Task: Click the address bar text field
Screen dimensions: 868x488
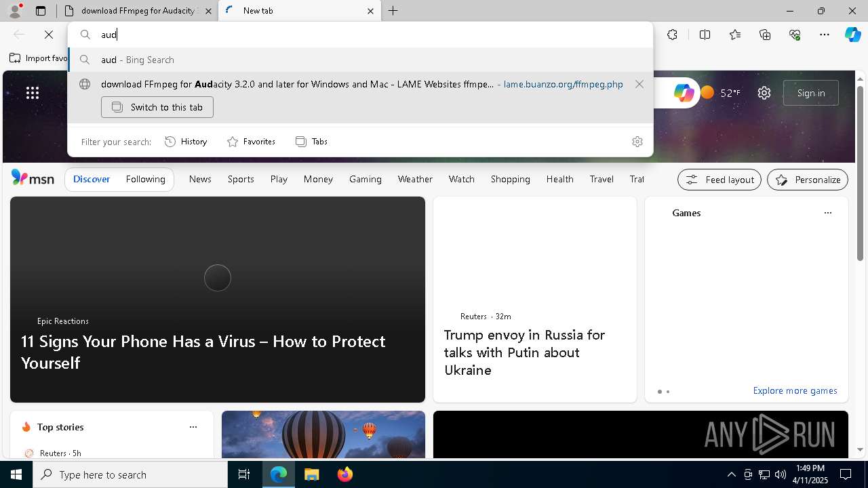Action: pos(373,35)
